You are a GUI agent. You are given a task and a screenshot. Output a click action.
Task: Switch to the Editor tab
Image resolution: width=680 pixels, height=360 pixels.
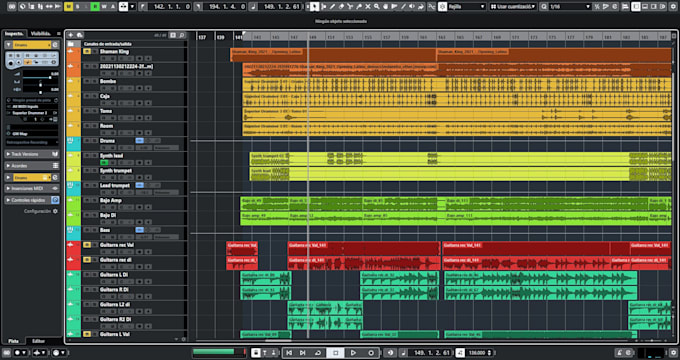pos(39,341)
